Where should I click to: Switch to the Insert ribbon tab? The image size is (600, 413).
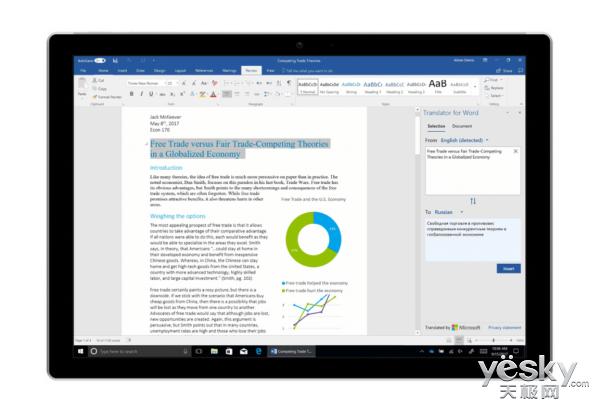(123, 71)
